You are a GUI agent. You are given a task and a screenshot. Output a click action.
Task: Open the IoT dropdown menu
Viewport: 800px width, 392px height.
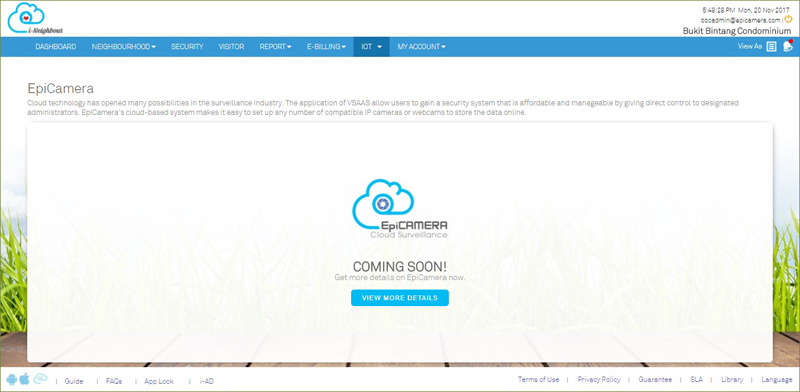(371, 46)
